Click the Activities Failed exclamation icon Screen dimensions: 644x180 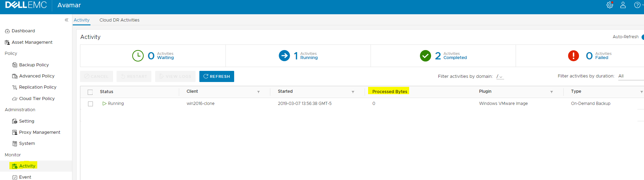point(573,56)
